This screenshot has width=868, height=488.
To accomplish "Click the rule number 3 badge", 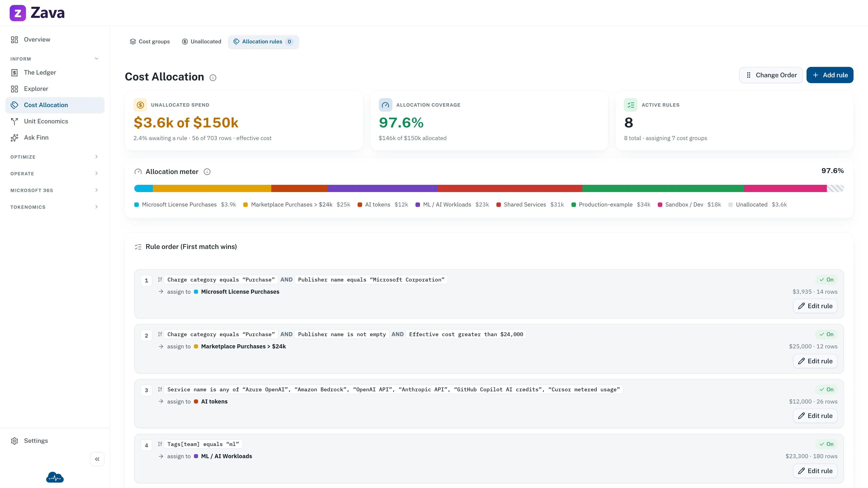I will [x=146, y=390].
